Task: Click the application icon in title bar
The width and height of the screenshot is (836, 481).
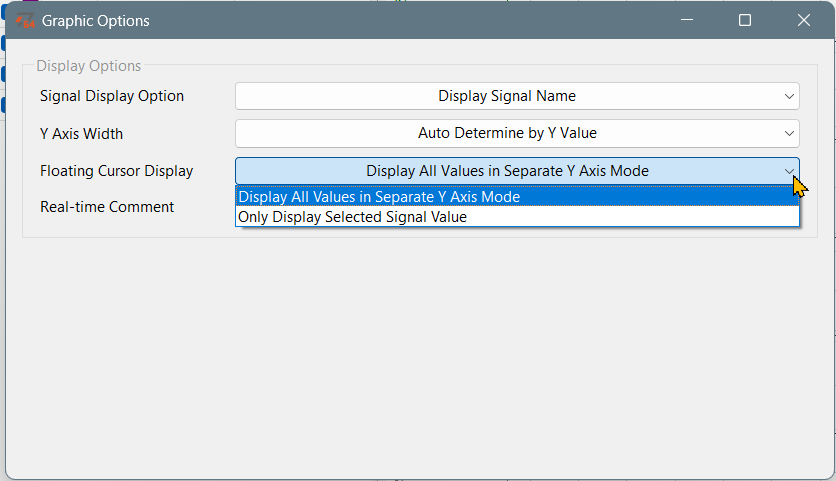Action: [25, 21]
